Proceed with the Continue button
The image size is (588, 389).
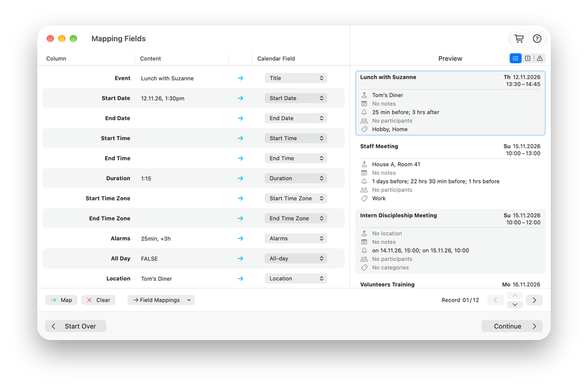pyautogui.click(x=512, y=326)
